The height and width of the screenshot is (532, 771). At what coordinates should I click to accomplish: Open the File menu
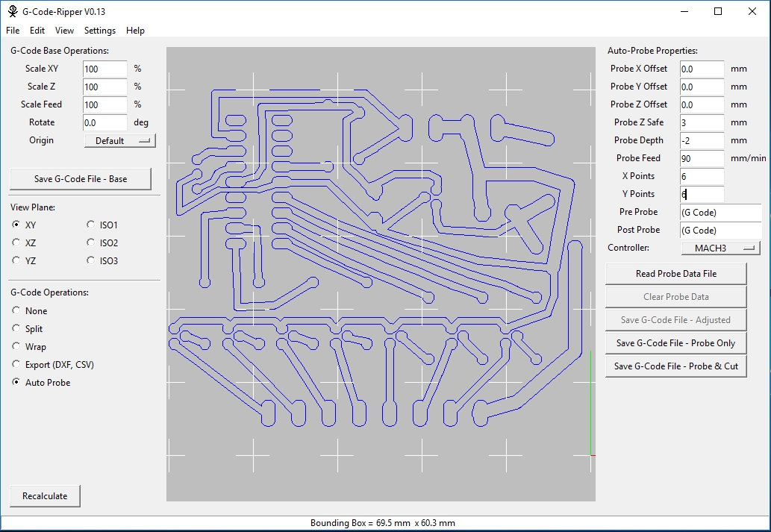pyautogui.click(x=12, y=31)
